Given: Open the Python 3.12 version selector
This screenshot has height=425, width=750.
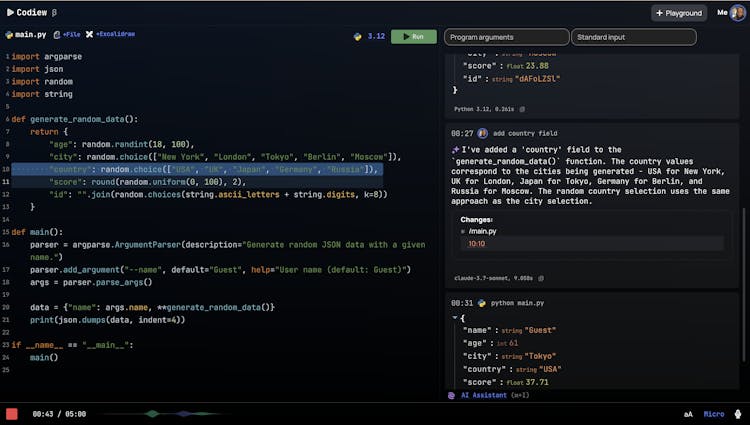Looking at the screenshot, I should point(369,36).
